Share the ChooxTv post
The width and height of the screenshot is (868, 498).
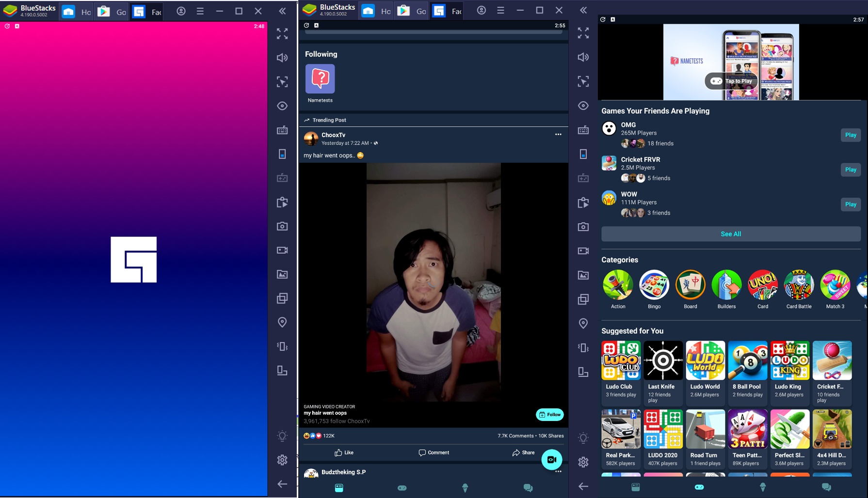click(x=523, y=452)
